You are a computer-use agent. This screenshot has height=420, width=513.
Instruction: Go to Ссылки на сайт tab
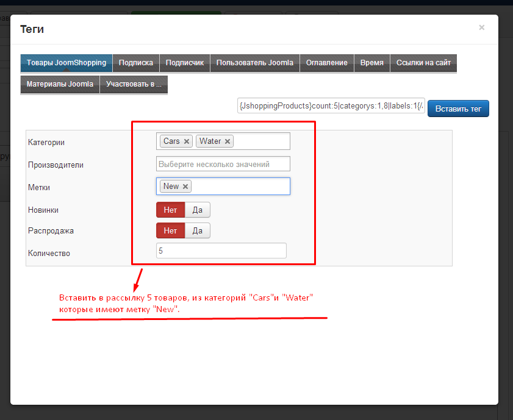pyautogui.click(x=423, y=63)
